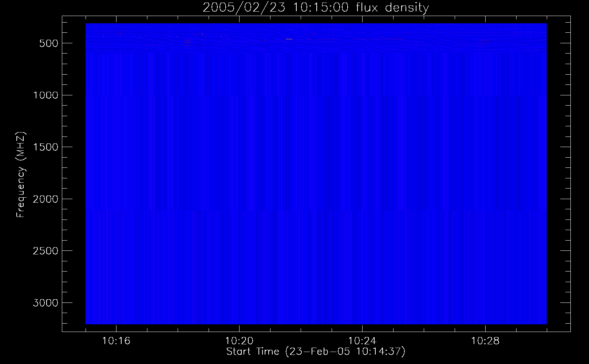The width and height of the screenshot is (589, 364).
Task: Click the 2000 frequency tick label
Action: pos(46,199)
